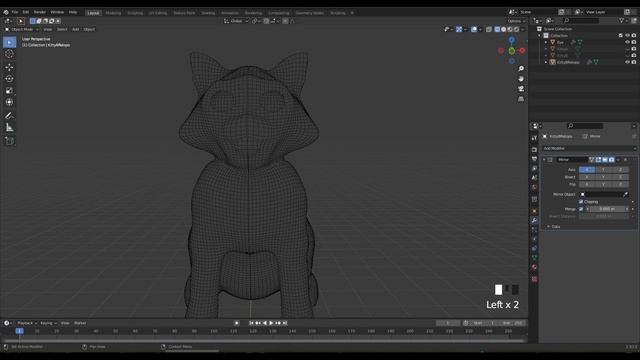Click the red X axis gizmo ball
Viewport: 640px width, 360px height.
pos(522,51)
